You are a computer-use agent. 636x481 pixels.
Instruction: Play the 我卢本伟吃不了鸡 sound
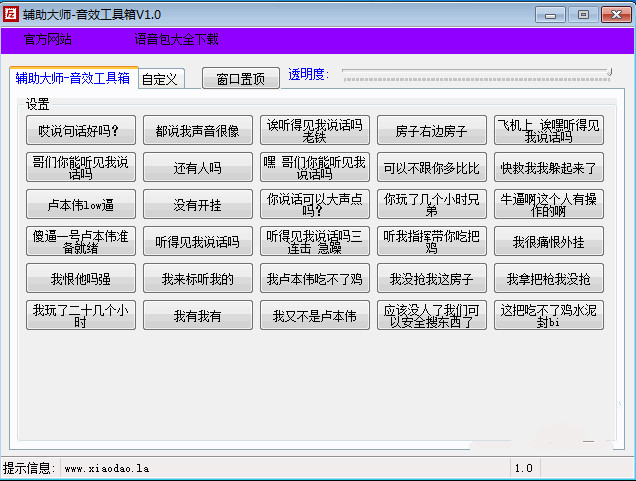(315, 278)
